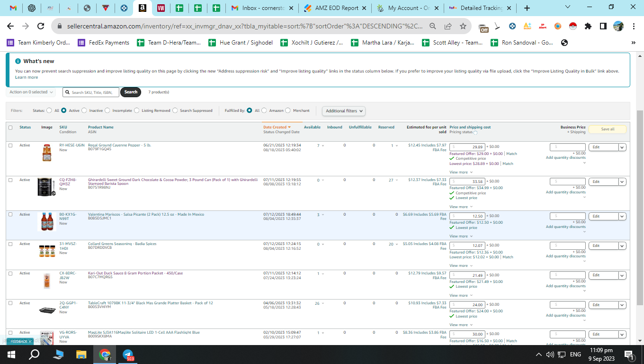This screenshot has height=364, width=644.
Task: Expand View more for the Collard Greens row
Action: coord(460,265)
